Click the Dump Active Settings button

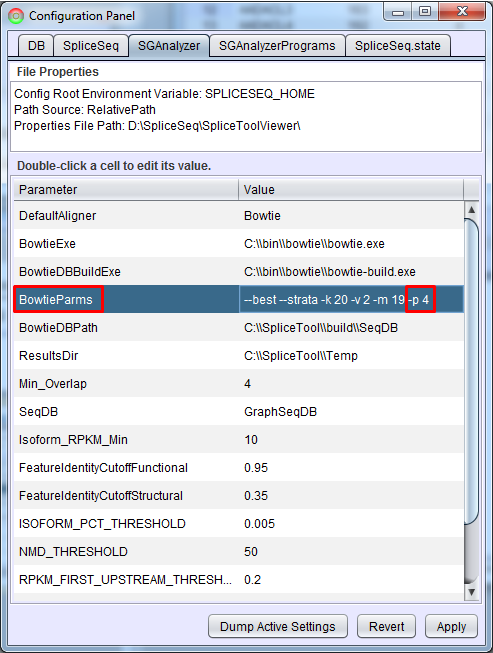tap(278, 626)
